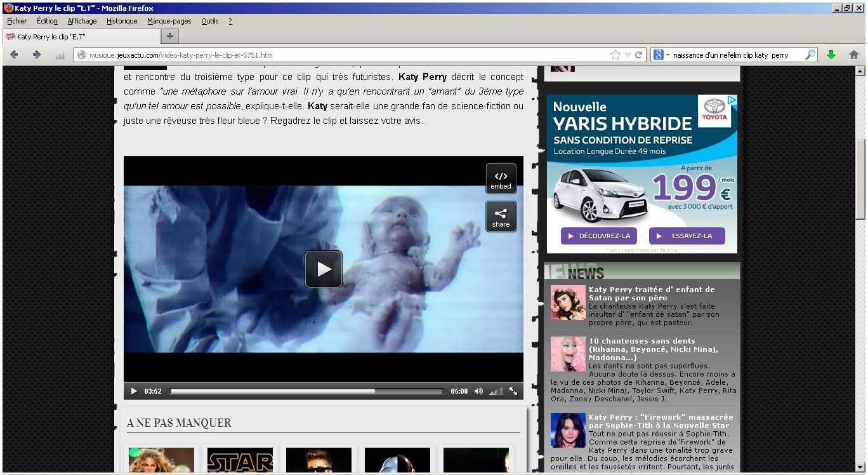Open the Fichier menu
Screen dimensions: 868x475
[16, 21]
